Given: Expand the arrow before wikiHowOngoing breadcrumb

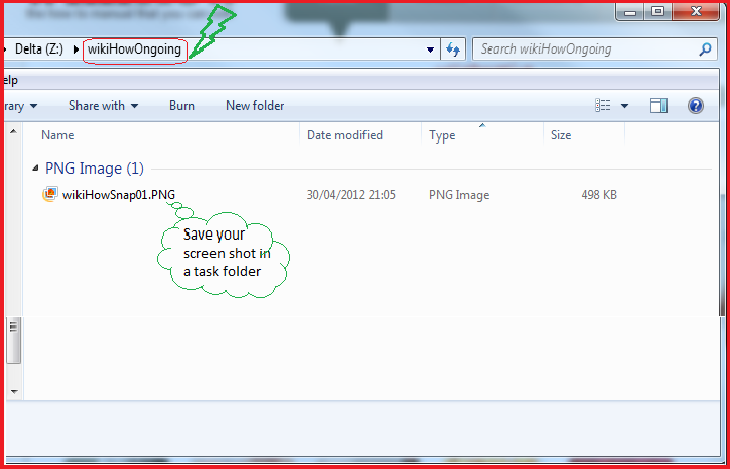Looking at the screenshot, I should pyautogui.click(x=77, y=49).
